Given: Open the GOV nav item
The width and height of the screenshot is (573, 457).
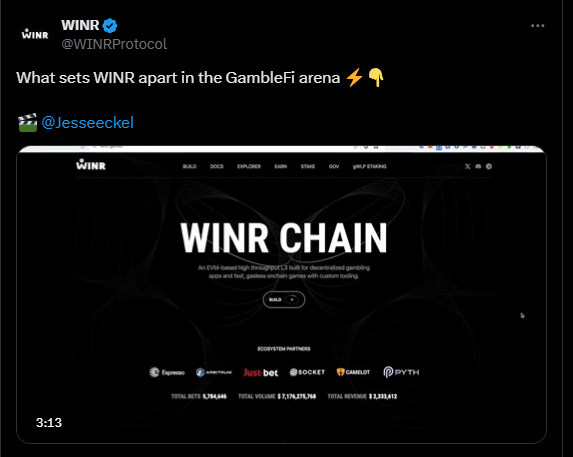Looking at the screenshot, I should pyautogui.click(x=334, y=166).
